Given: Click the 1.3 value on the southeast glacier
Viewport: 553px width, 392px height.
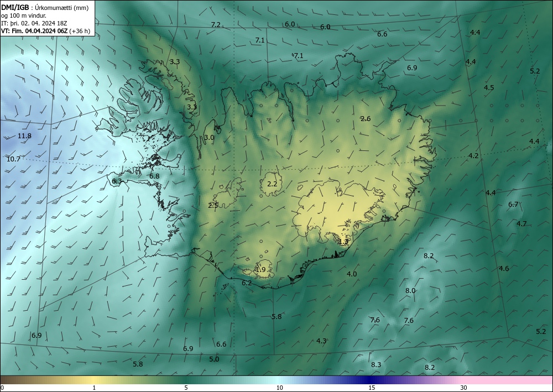Looking at the screenshot, I should 343,242.
